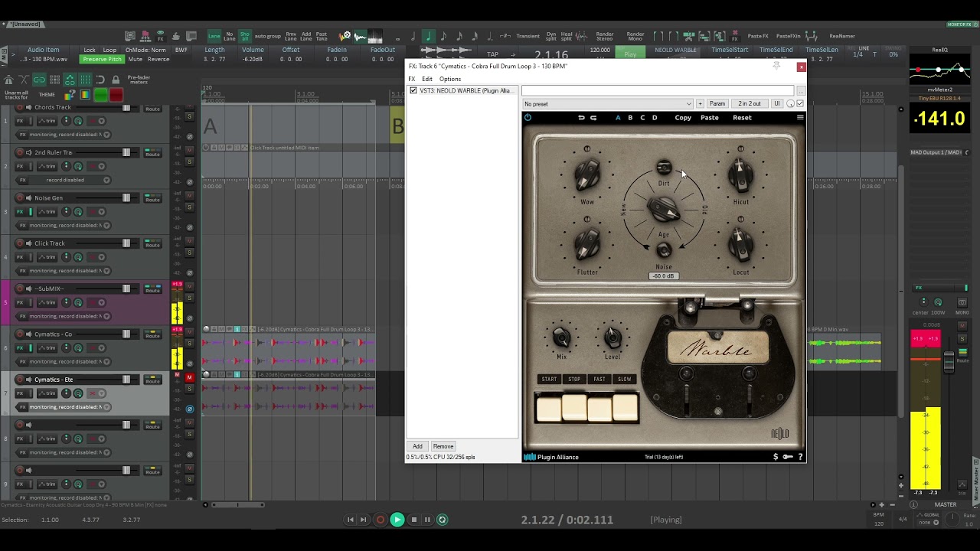
Task: Toggle the Mute option for audio item
Action: [136, 59]
